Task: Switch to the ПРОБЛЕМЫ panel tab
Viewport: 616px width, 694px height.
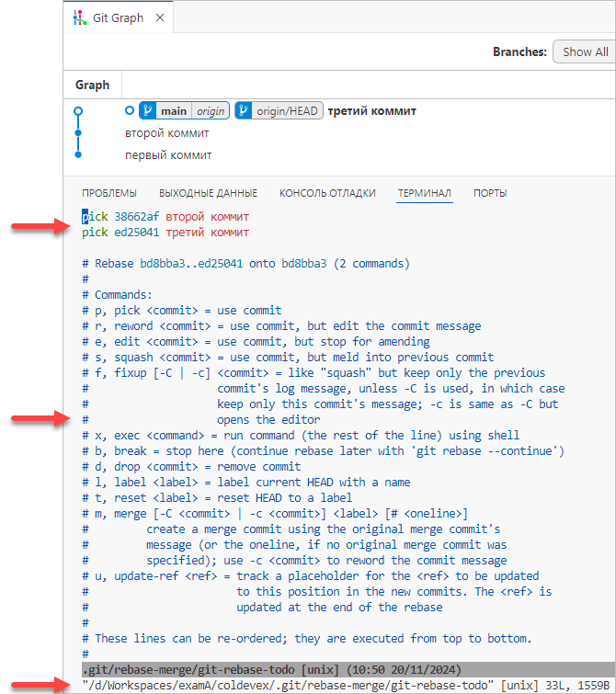Action: 109,193
